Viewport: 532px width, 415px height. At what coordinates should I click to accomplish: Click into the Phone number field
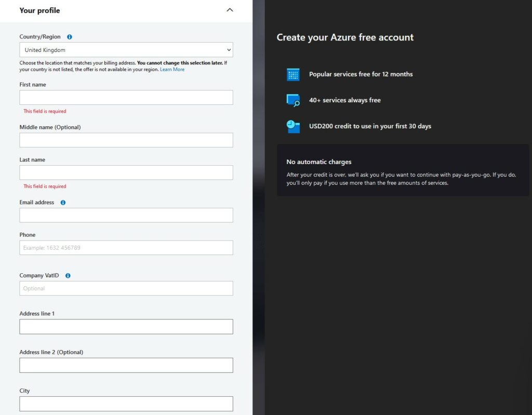click(x=126, y=248)
